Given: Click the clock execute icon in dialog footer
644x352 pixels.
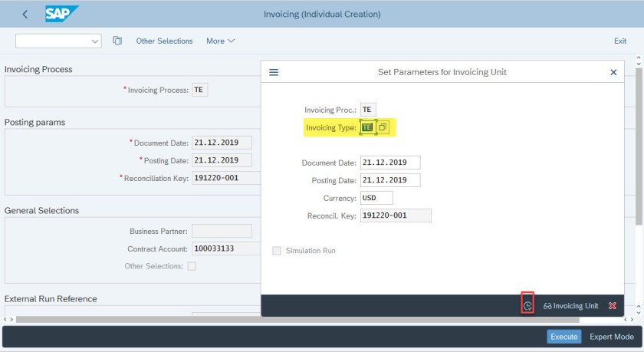Looking at the screenshot, I should [527, 306].
